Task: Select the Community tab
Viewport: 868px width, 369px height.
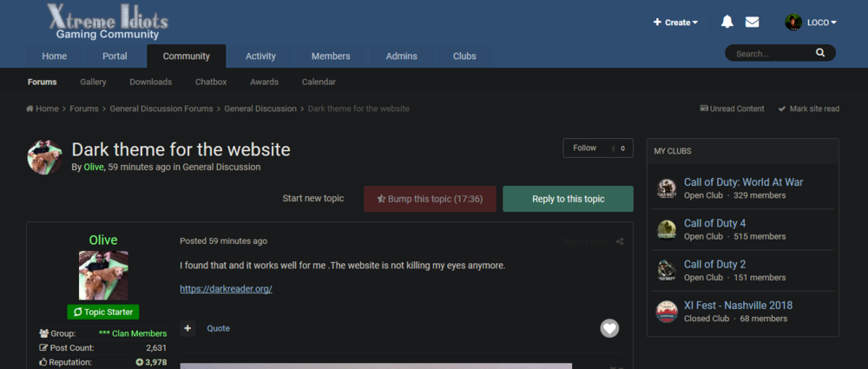Action: [186, 56]
